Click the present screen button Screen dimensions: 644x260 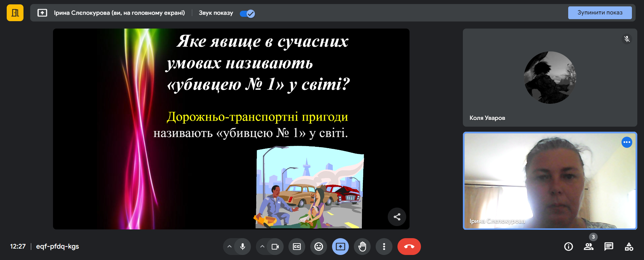340,247
